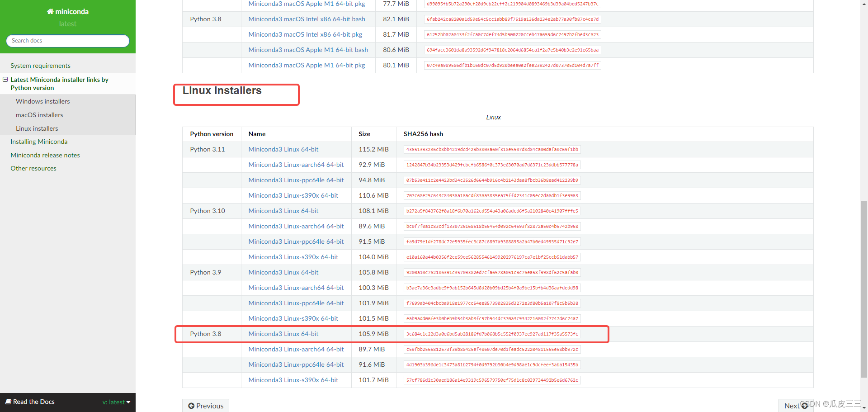The height and width of the screenshot is (412, 868).
Task: Select the SHA256 hash starting with 3c684c1c
Action: point(492,334)
